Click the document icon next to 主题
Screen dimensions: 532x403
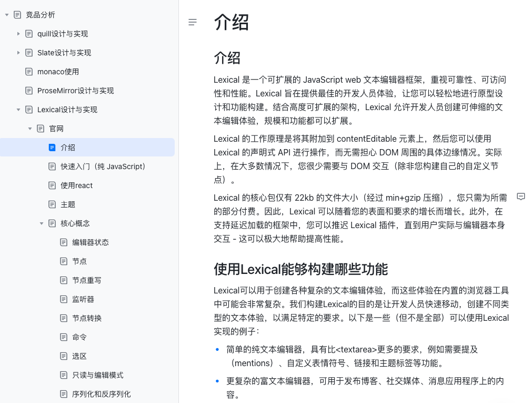point(52,204)
